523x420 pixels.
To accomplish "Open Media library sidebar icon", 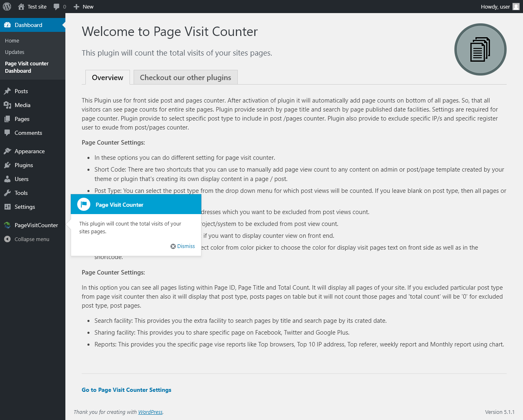I will pyautogui.click(x=7, y=105).
